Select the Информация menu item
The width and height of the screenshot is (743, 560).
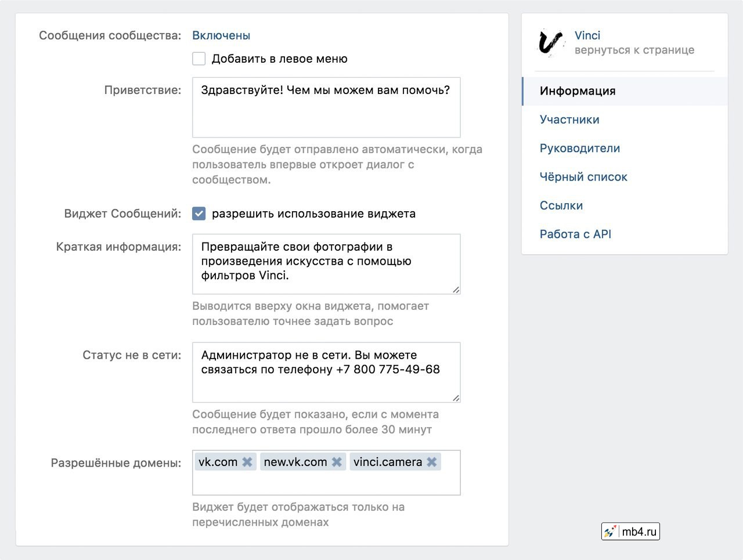pos(578,91)
